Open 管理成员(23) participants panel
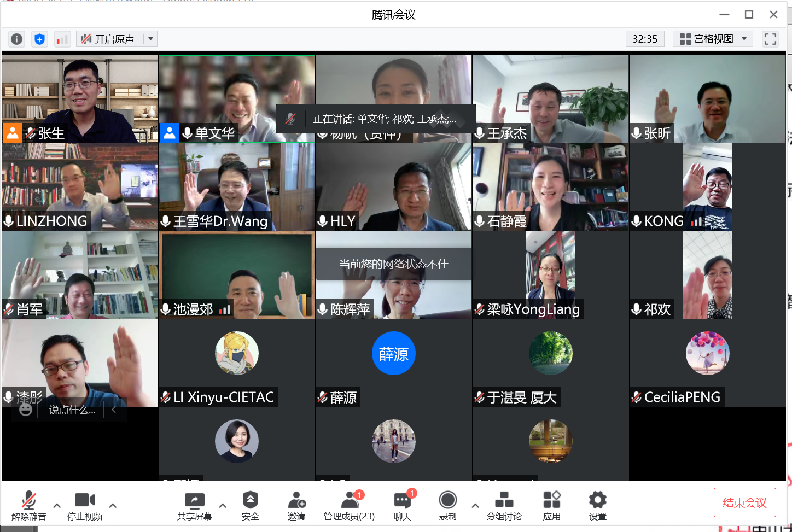 coord(349,506)
